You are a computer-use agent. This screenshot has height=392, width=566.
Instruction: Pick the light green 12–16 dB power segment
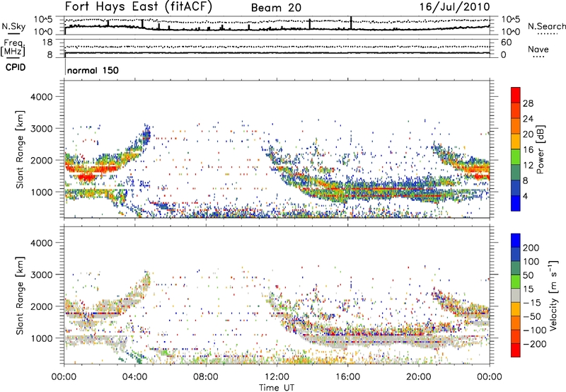[516, 157]
